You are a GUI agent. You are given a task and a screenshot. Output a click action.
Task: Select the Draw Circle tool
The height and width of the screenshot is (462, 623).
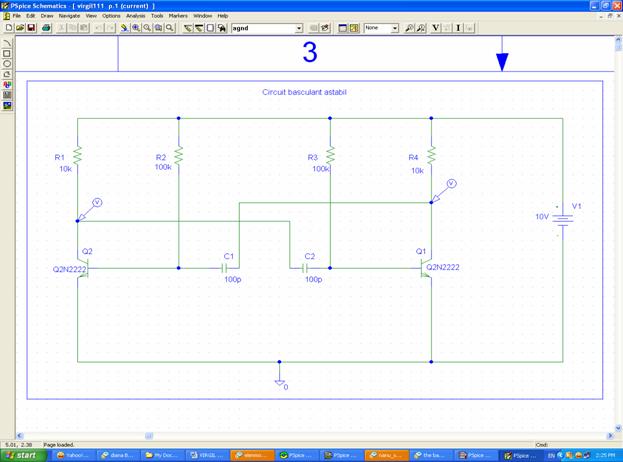[8, 64]
